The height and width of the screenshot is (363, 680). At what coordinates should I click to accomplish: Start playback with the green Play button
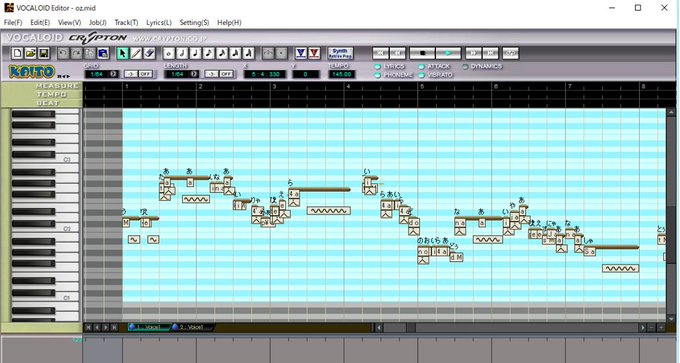pyautogui.click(x=448, y=53)
